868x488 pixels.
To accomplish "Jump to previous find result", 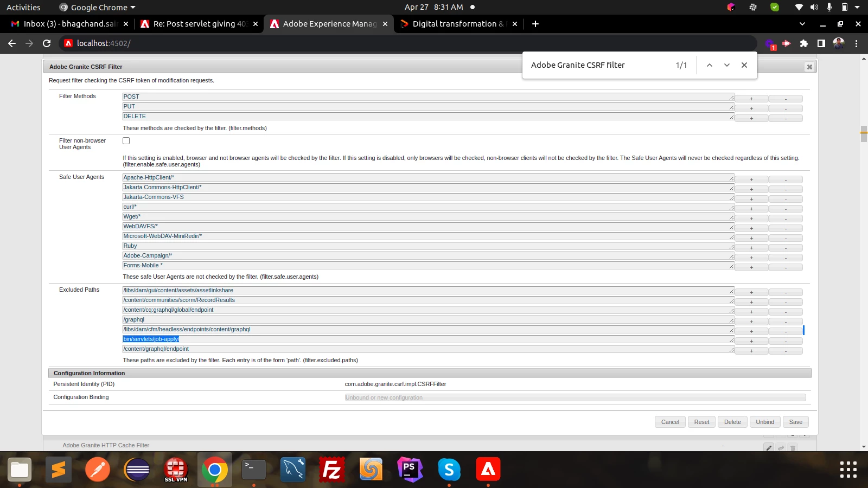I will (709, 65).
